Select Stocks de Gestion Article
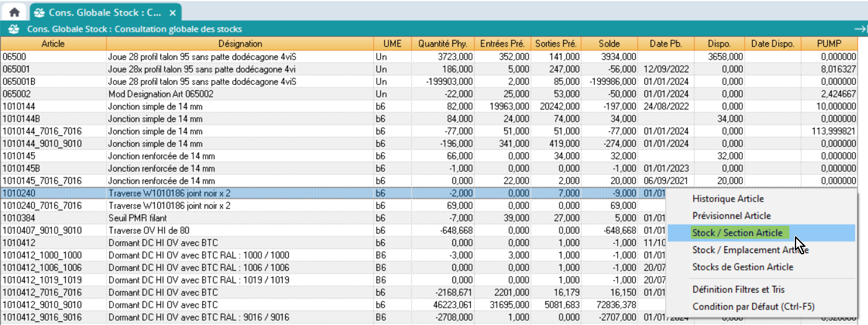The image size is (868, 325). pyautogui.click(x=742, y=267)
